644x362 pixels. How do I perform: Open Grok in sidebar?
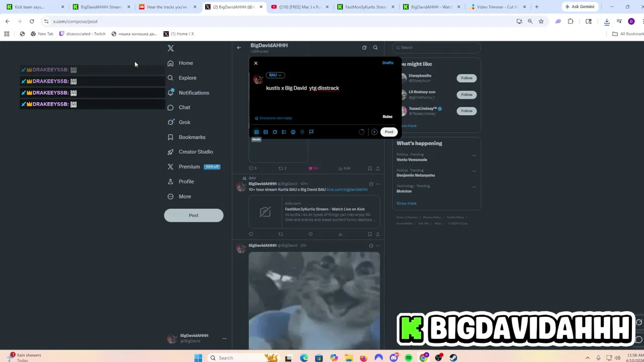point(179,122)
